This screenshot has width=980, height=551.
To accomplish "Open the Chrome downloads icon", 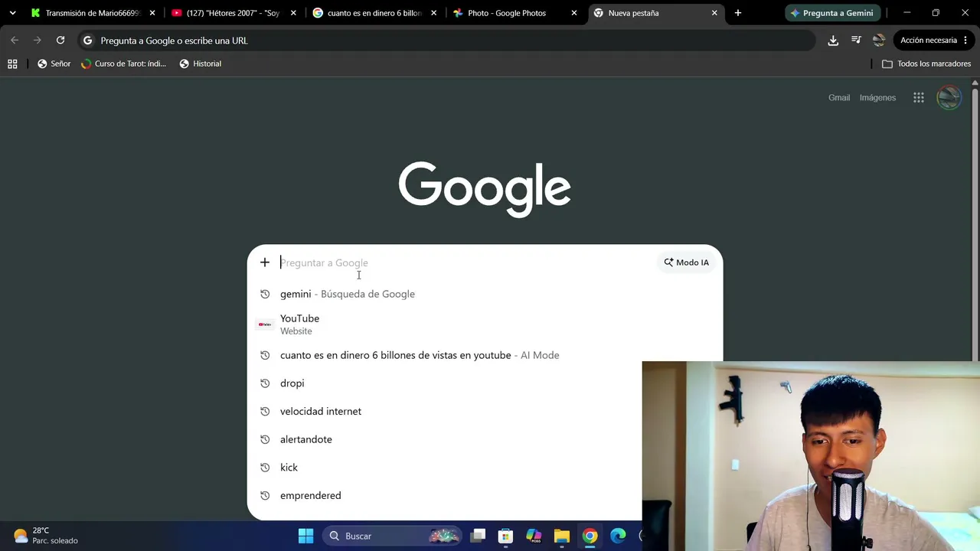I will pos(833,41).
